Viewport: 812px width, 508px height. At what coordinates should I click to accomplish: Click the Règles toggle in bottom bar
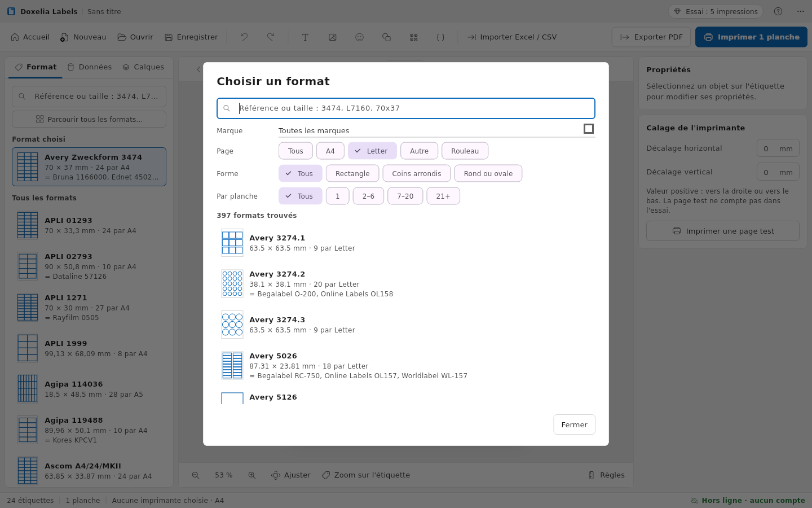pos(607,475)
